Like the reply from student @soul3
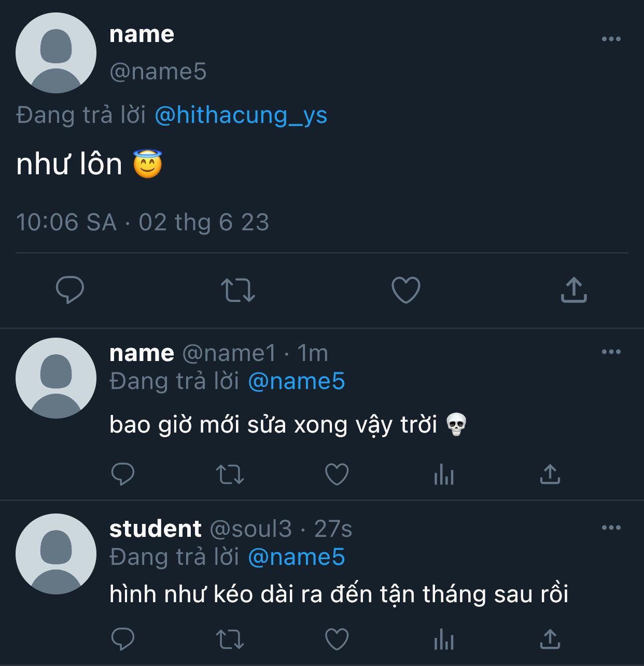This screenshot has width=644, height=666. click(337, 639)
